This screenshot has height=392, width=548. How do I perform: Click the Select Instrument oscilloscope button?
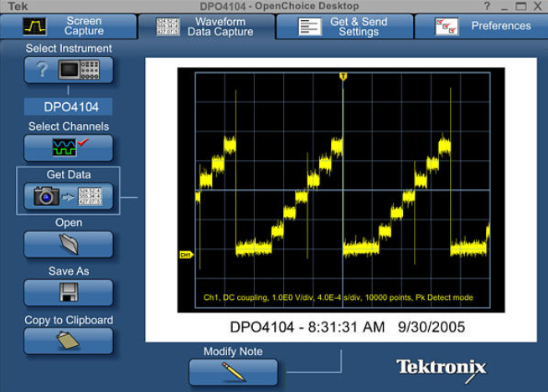(69, 70)
